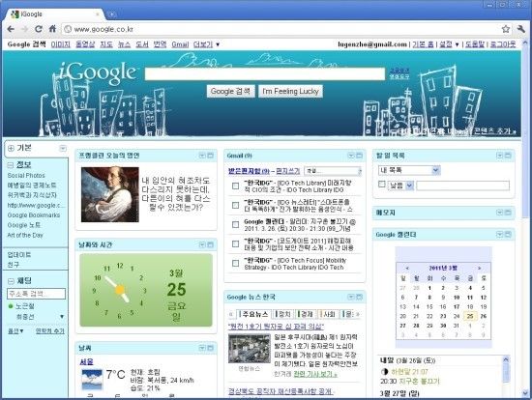The image size is (532, 400).
Task: Open a new tab with plus button
Action: pos(111,14)
